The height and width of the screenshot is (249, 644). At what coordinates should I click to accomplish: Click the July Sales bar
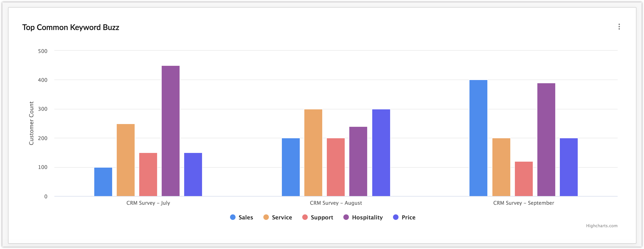[x=103, y=182]
